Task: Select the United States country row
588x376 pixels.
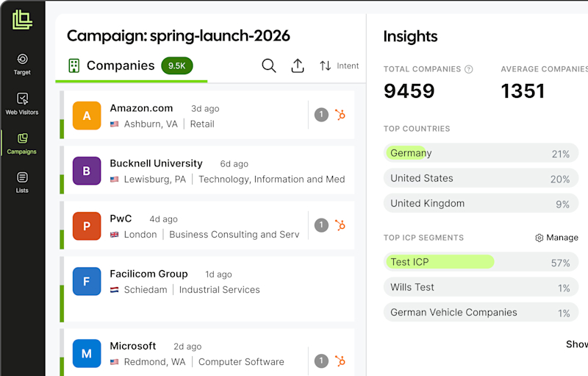Action: click(x=481, y=178)
